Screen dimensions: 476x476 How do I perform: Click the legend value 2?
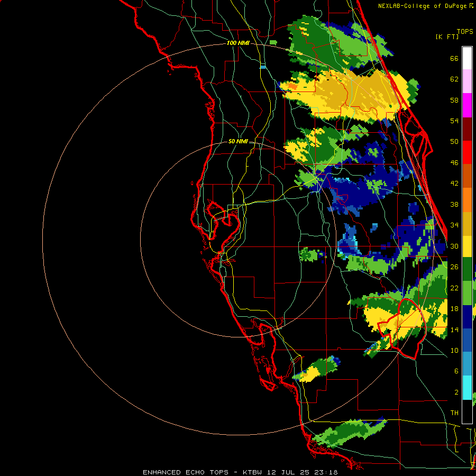coord(456,392)
